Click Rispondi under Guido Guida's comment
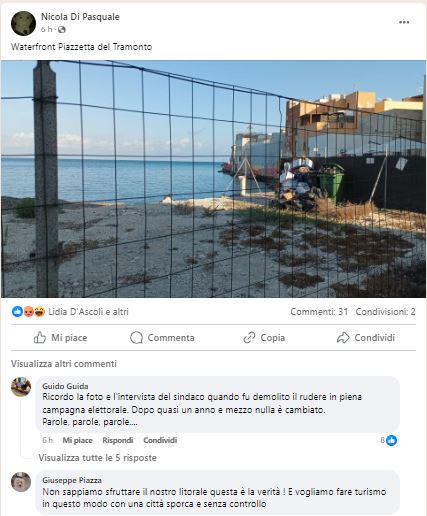This screenshot has width=427, height=516. pyautogui.click(x=118, y=440)
